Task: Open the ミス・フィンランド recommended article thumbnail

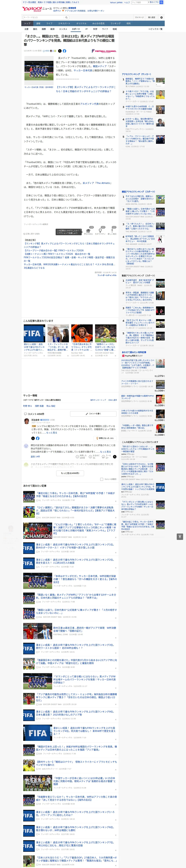Action: (x=58, y=333)
